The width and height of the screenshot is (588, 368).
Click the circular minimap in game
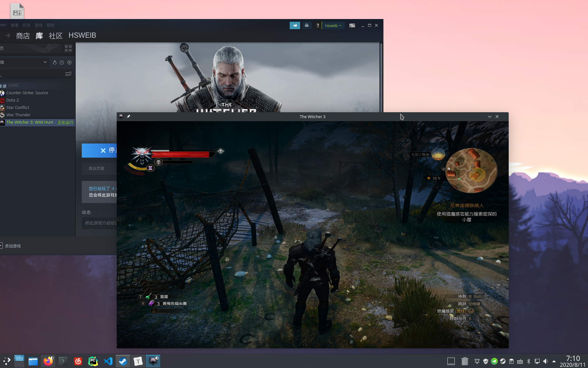(471, 171)
